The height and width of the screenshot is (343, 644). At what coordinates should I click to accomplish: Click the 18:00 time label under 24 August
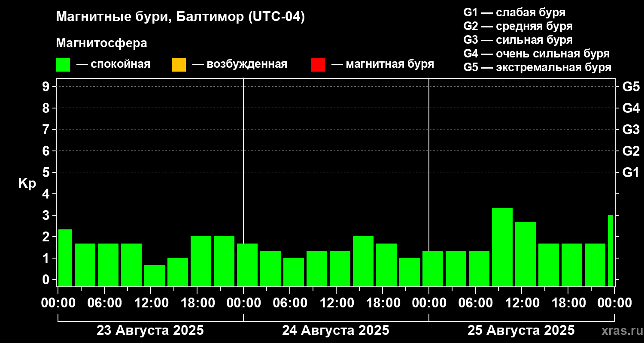[383, 303]
